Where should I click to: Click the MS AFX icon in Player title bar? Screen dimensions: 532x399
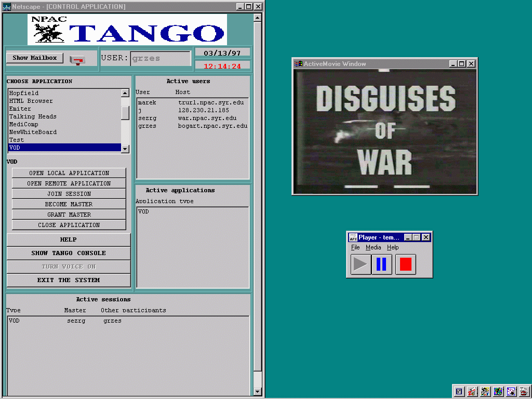tap(353, 237)
